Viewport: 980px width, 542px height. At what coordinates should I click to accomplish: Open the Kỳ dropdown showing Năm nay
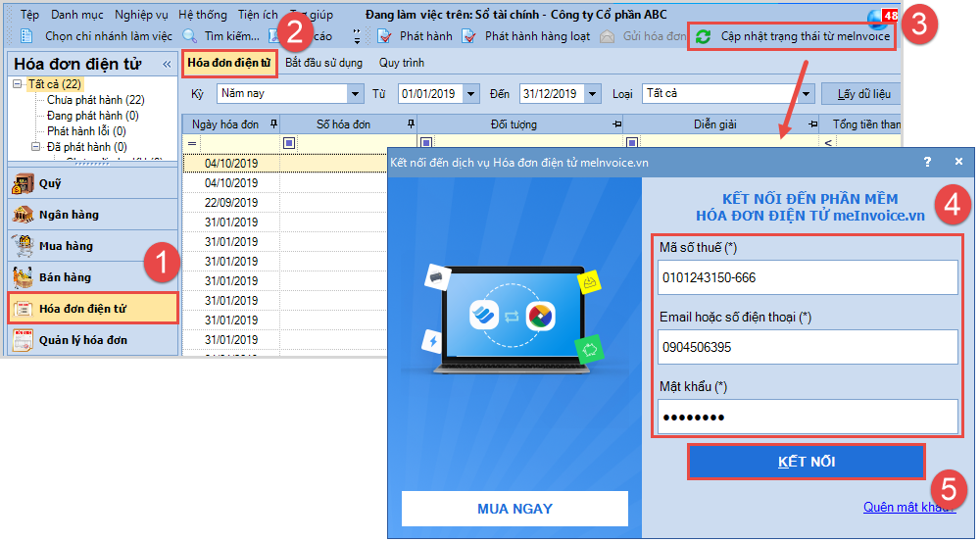click(355, 94)
